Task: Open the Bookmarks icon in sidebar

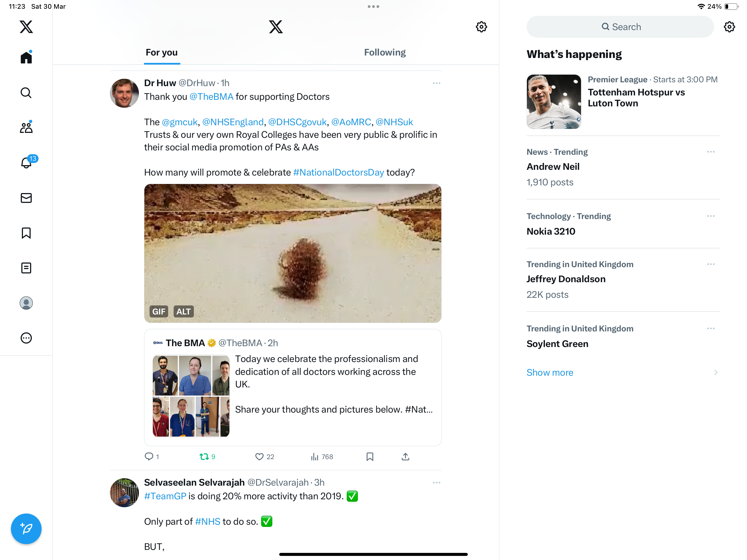Action: coord(26,233)
